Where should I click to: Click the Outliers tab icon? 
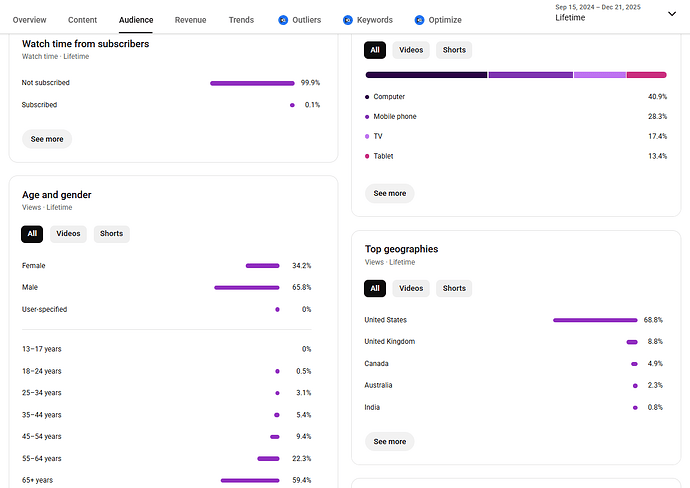coord(283,20)
